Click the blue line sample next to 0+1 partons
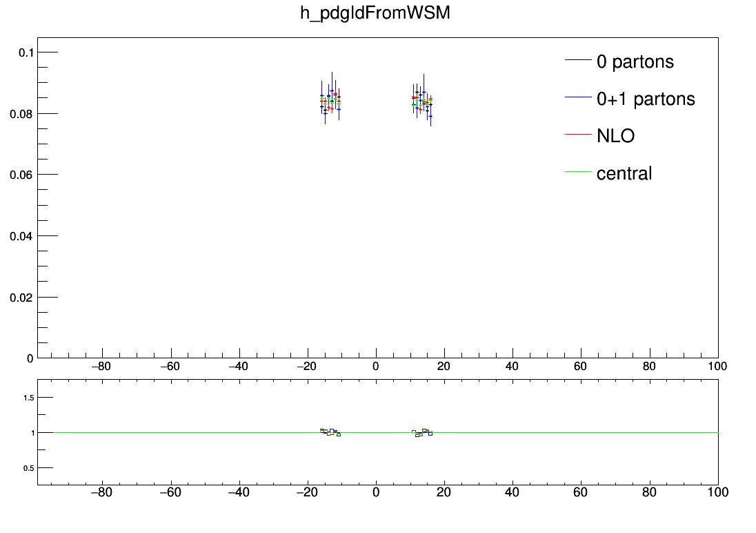 [578, 97]
